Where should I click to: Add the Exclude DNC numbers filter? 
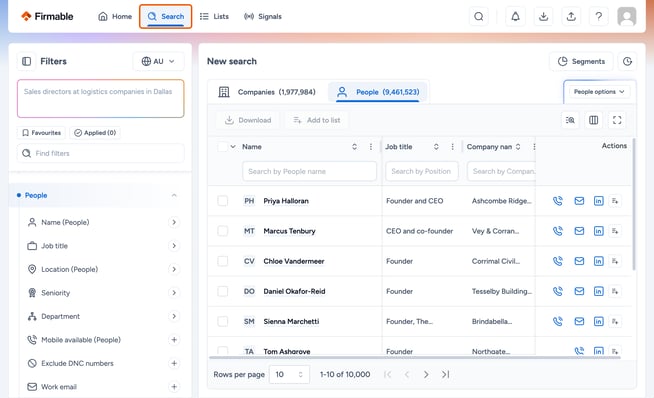tap(174, 363)
